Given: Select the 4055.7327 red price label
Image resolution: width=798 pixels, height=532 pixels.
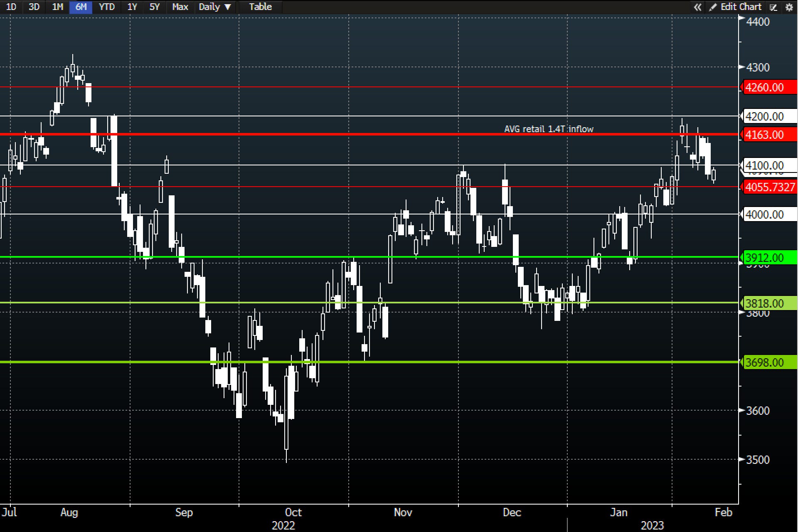Looking at the screenshot, I should pyautogui.click(x=770, y=187).
